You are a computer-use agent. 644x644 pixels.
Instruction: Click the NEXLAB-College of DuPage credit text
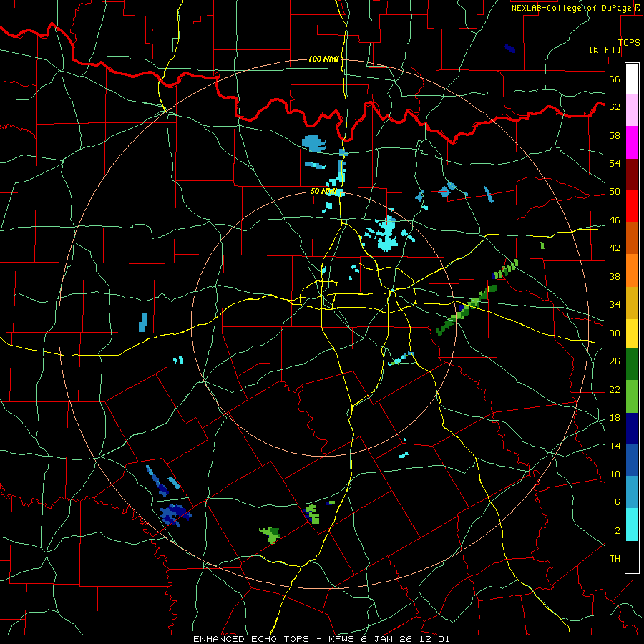pyautogui.click(x=572, y=8)
